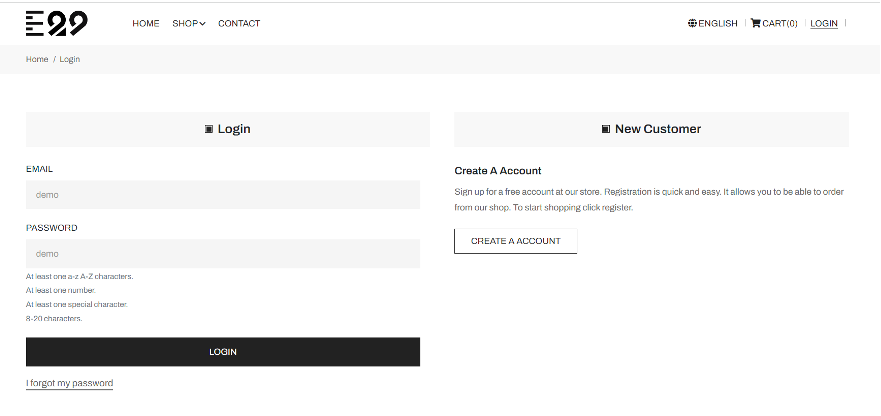Click the globe language icon

point(692,23)
